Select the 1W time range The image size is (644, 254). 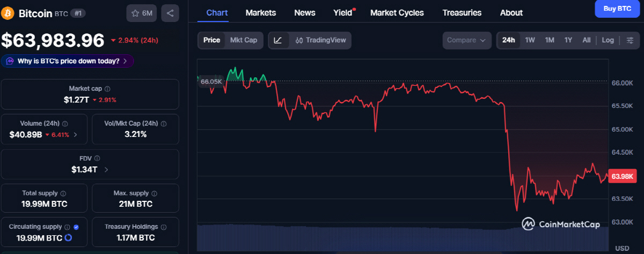pyautogui.click(x=530, y=40)
